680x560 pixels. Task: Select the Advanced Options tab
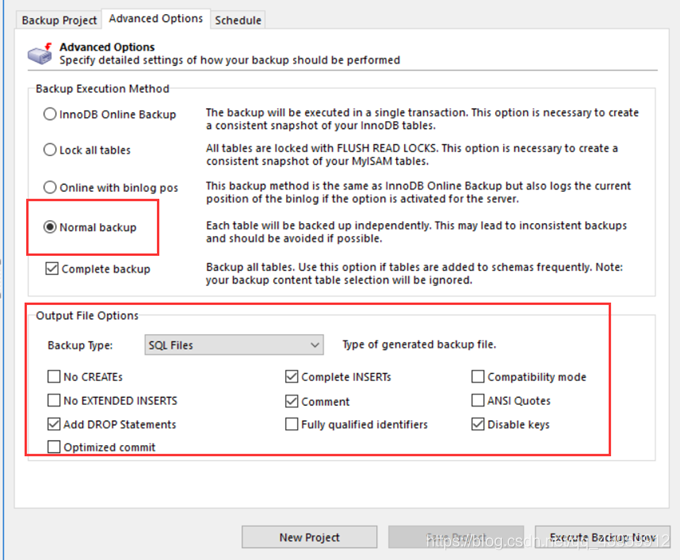156,19
